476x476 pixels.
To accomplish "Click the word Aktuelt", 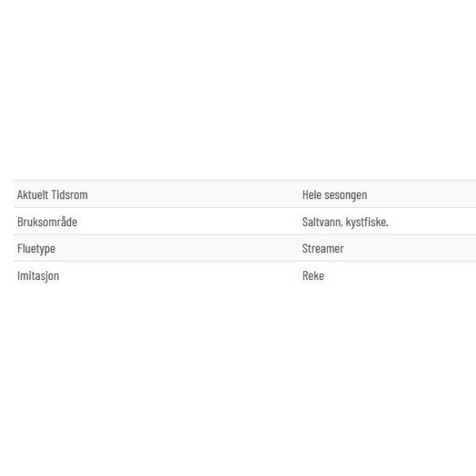I will 33,194.
